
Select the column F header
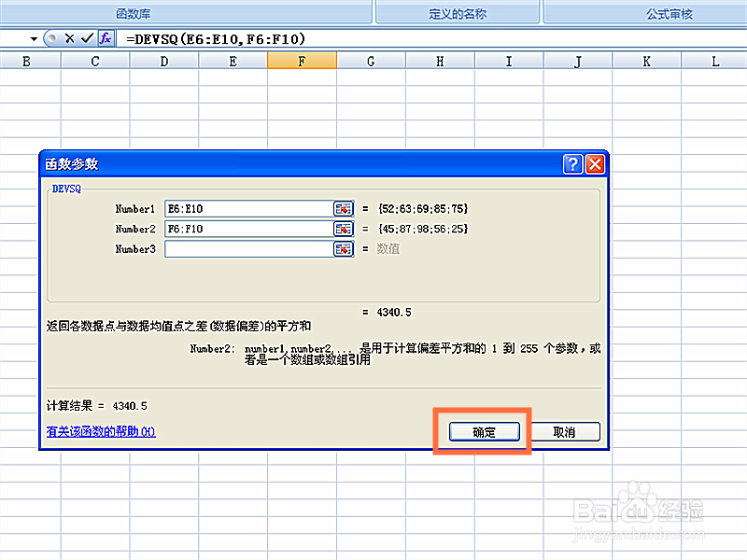302,59
